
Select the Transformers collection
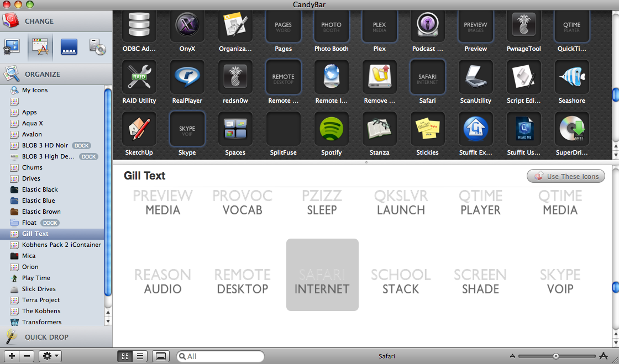(52, 322)
